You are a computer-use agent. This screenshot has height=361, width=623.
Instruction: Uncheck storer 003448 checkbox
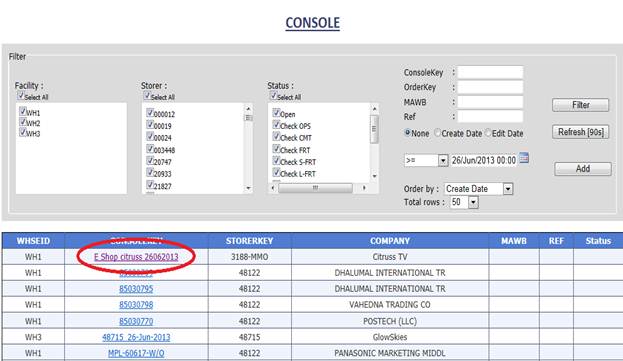point(150,149)
